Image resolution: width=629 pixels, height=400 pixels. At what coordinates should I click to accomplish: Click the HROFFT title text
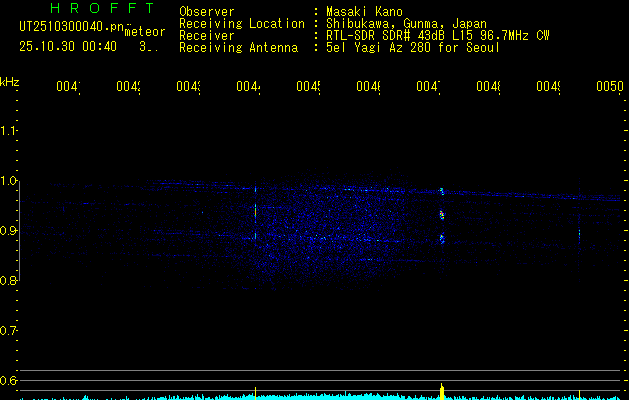[x=103, y=8]
